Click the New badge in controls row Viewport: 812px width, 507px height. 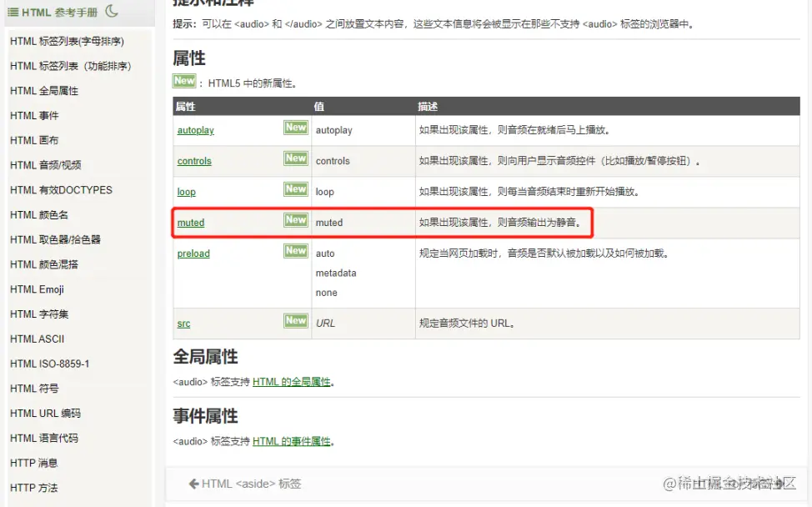(296, 158)
